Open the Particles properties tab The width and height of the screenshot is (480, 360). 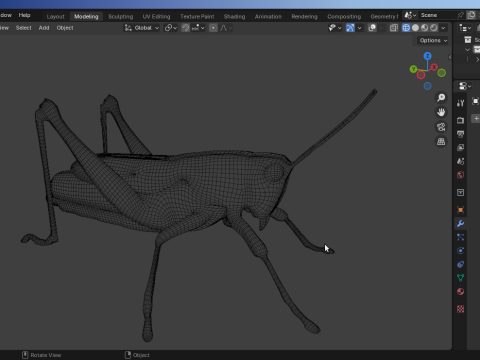pyautogui.click(x=461, y=237)
